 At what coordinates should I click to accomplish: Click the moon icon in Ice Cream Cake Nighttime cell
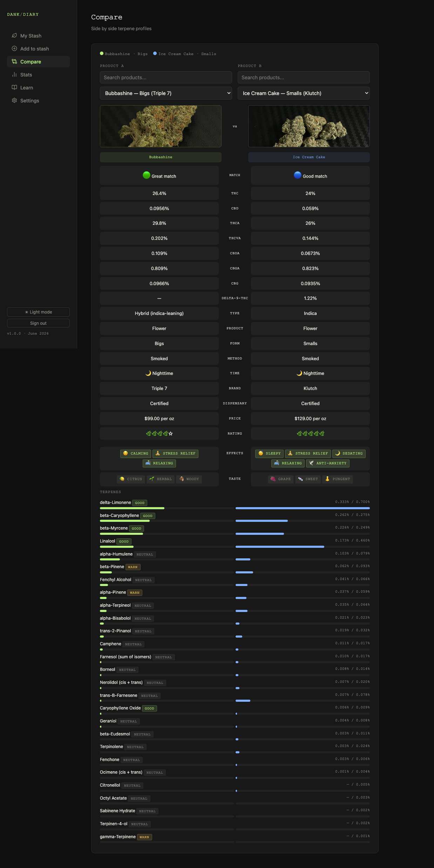[x=299, y=373]
